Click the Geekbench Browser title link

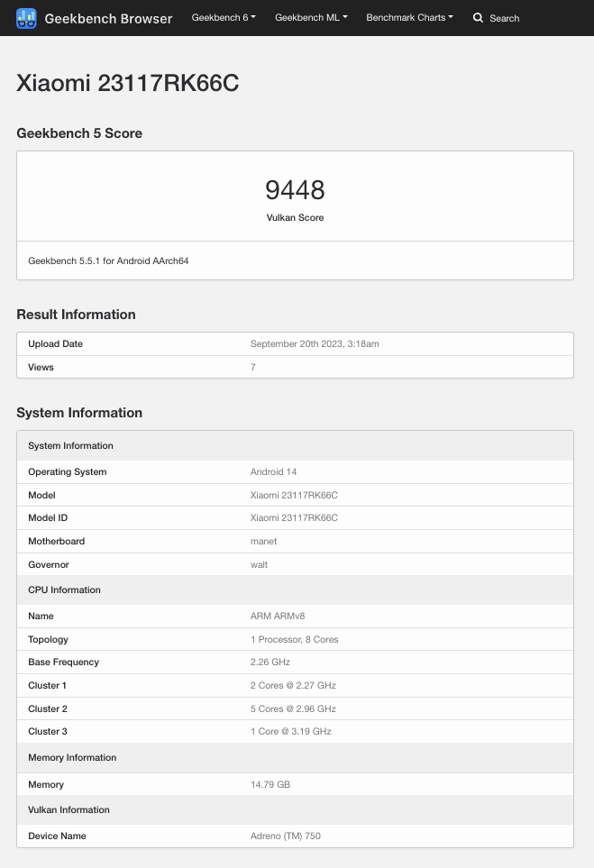tap(108, 18)
